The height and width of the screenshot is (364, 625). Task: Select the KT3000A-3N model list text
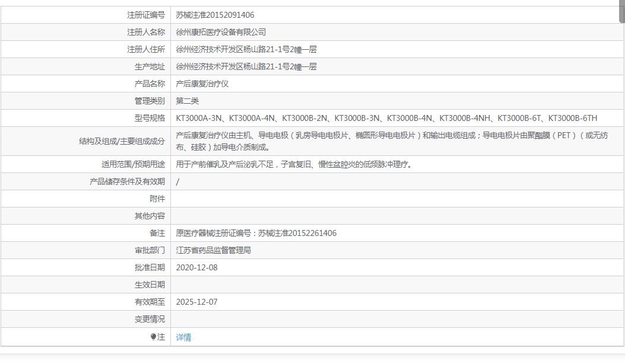pos(386,118)
